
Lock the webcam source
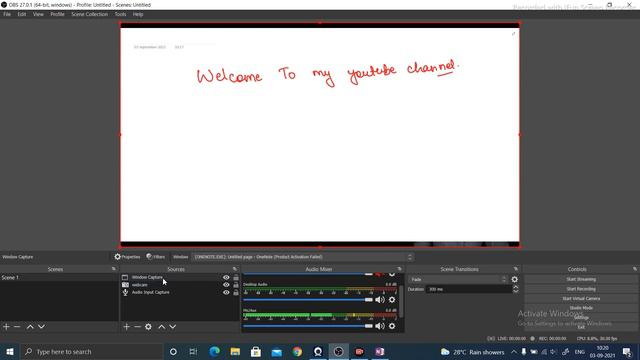236,285
